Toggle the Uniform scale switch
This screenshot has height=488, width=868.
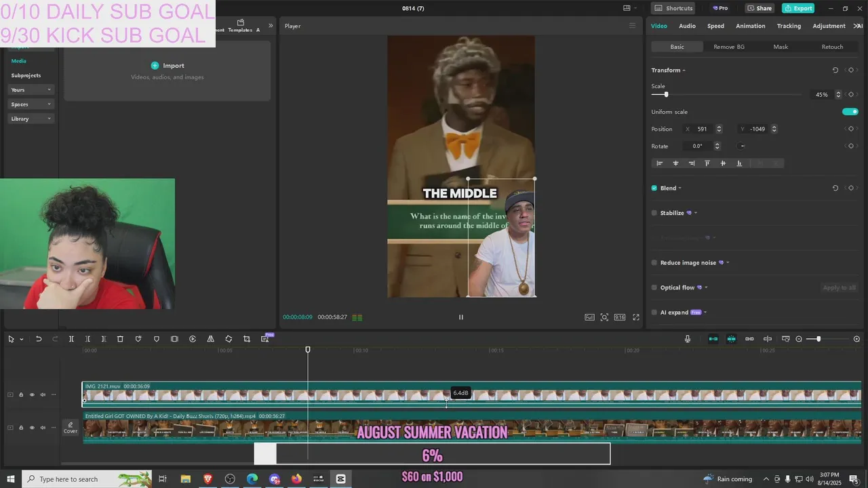(850, 112)
